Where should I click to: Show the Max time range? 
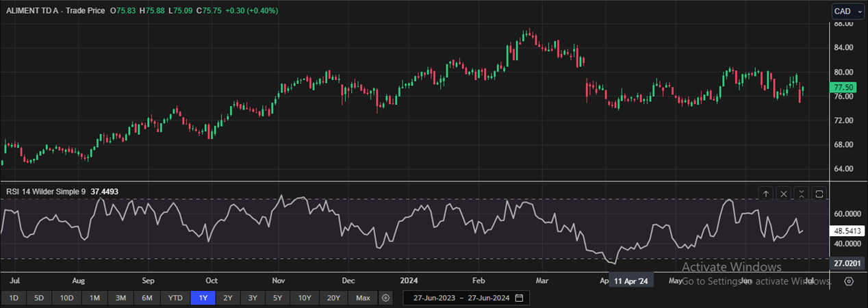tap(363, 298)
